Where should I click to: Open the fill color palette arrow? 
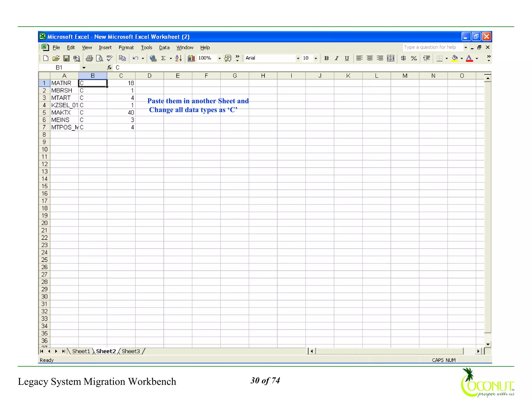(x=462, y=58)
